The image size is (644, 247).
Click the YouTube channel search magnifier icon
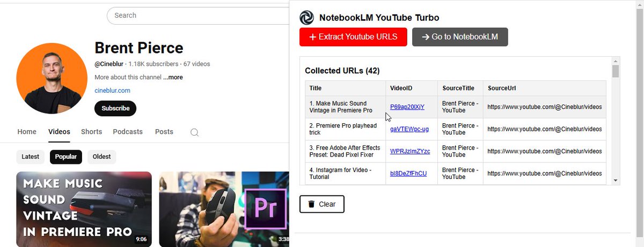coord(195,132)
